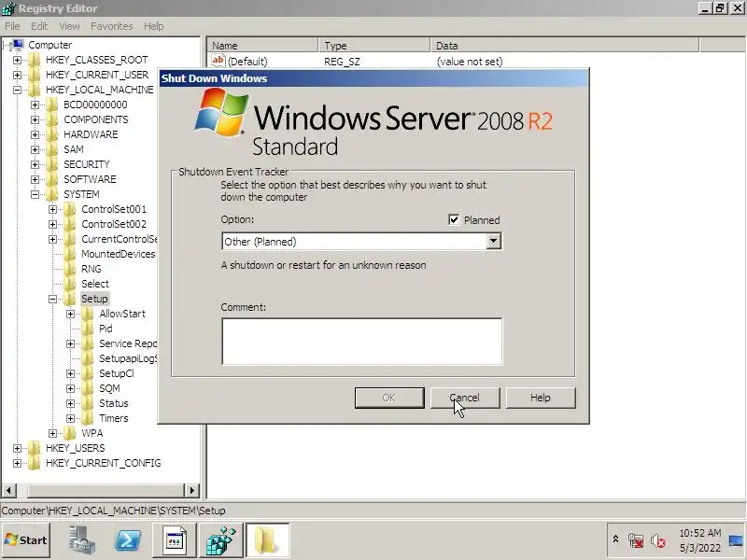This screenshot has width=747, height=560.
Task: Click the taskbar clock 10:52 AM
Action: click(699, 533)
